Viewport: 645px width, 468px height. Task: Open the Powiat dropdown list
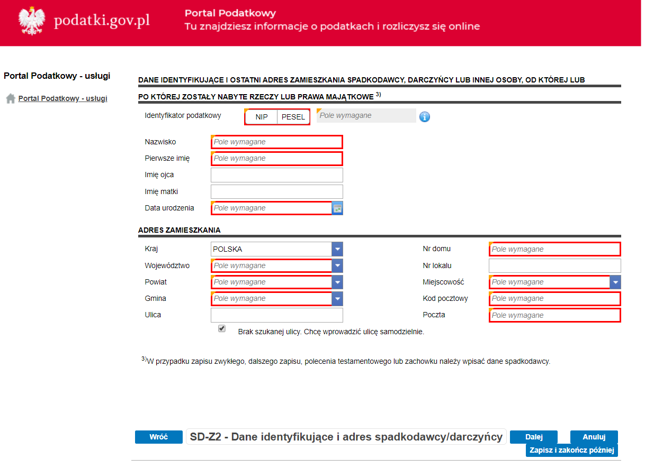(337, 282)
